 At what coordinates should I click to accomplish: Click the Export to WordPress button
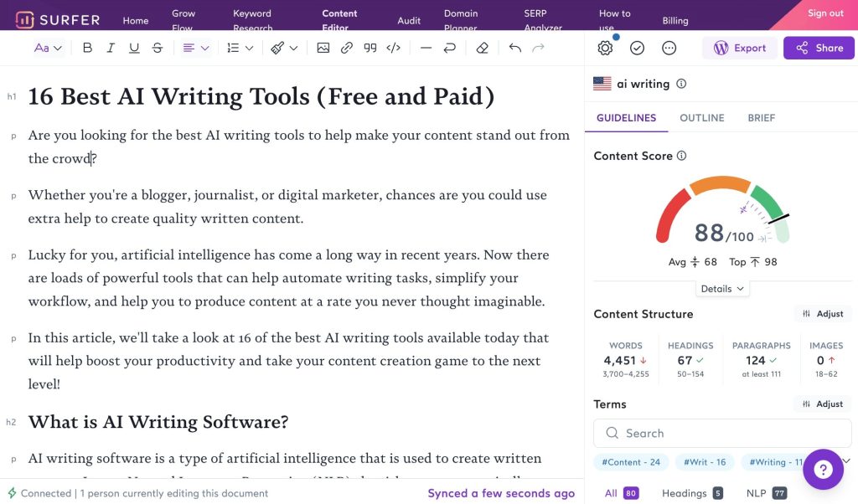(x=739, y=48)
